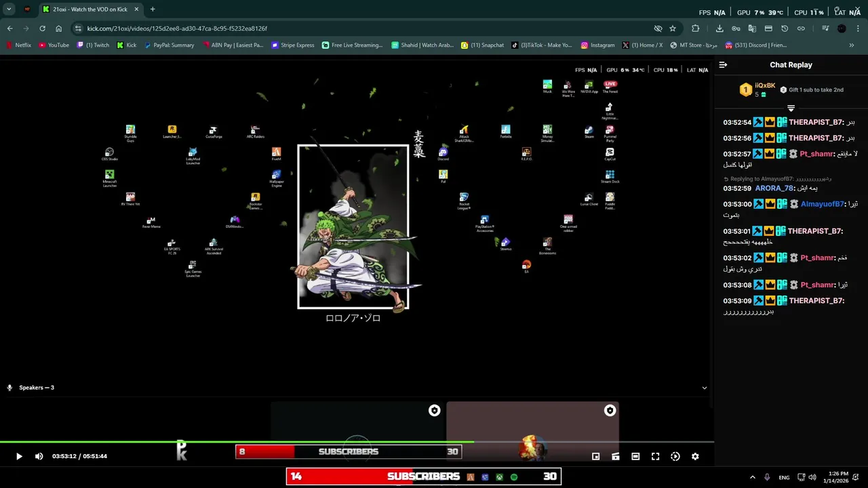Click the Replying to AlmayuofB7 reference
This screenshot has width=868, height=488.
[x=777, y=179]
